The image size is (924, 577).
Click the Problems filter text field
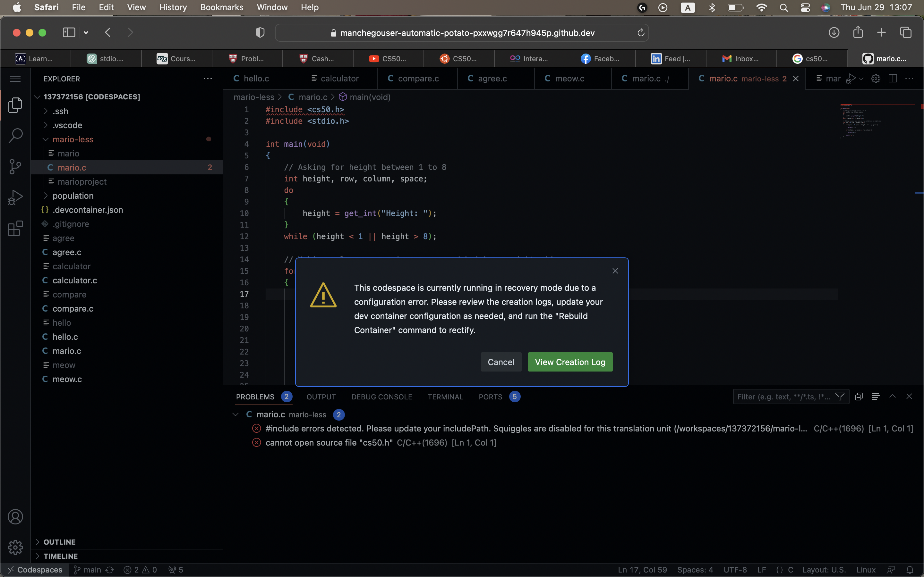[783, 397]
